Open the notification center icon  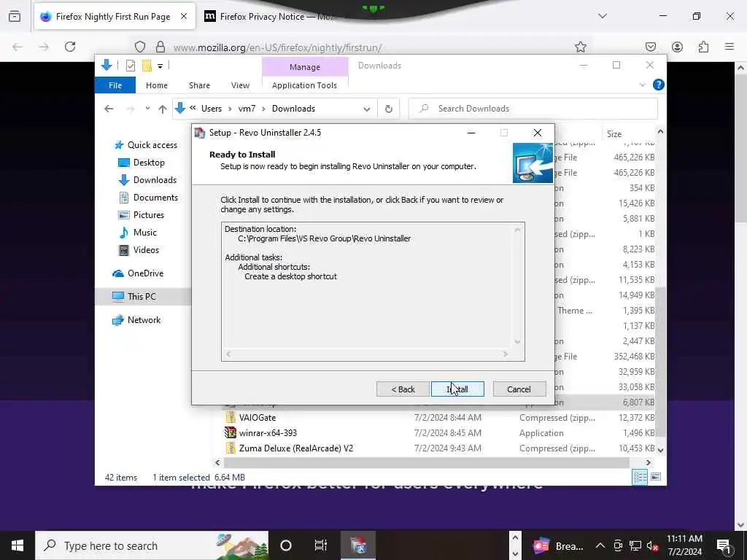click(724, 545)
